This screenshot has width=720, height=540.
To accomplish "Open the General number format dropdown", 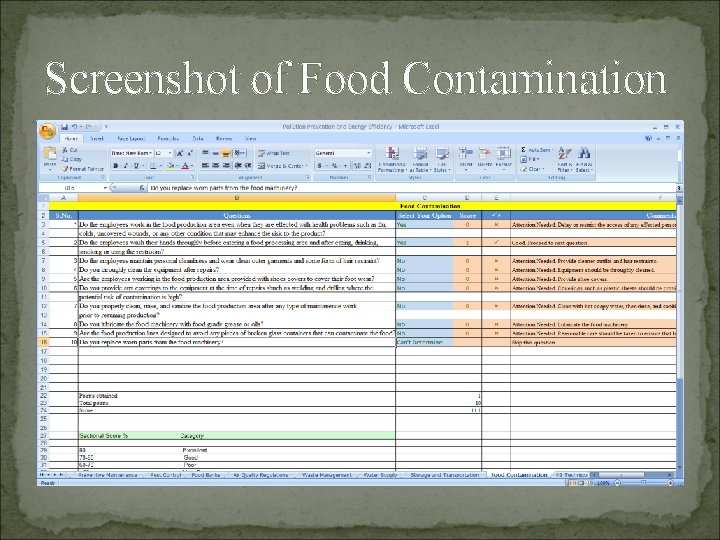I will (368, 153).
